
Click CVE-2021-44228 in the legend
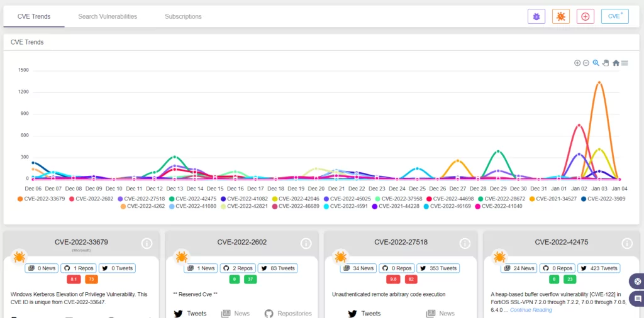[x=396, y=206]
